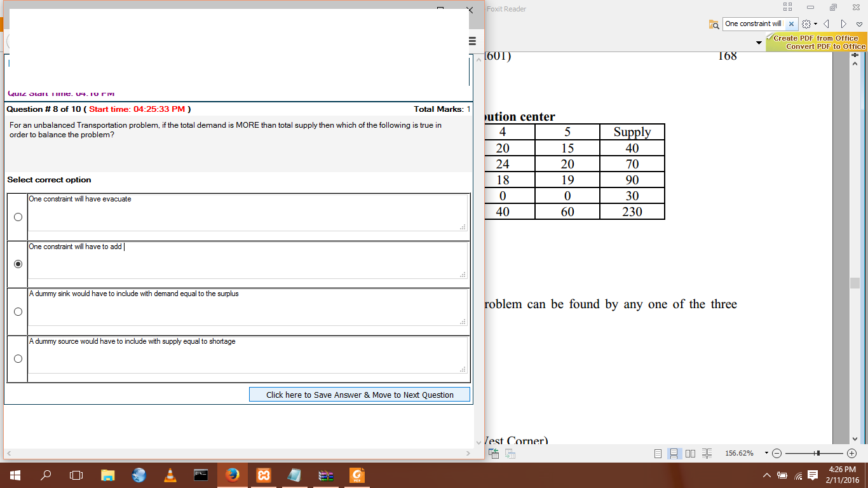Click the quiz horizontal scroll right arrow

468,454
